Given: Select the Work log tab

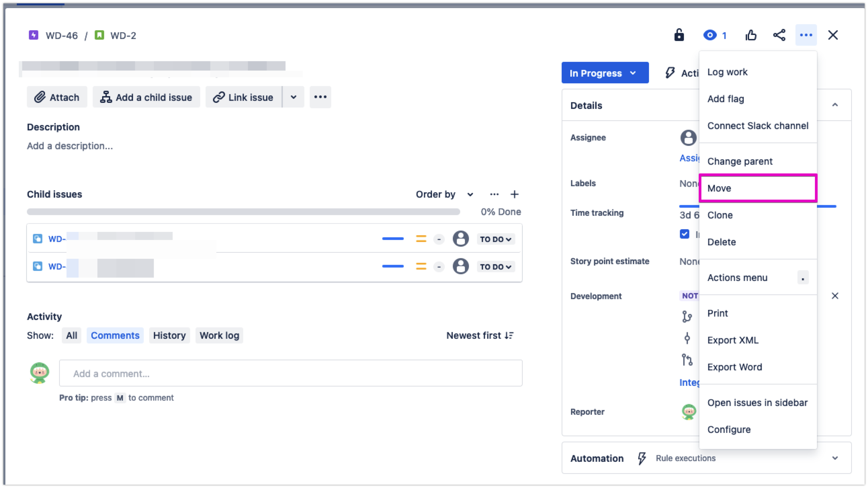Looking at the screenshot, I should pos(219,335).
